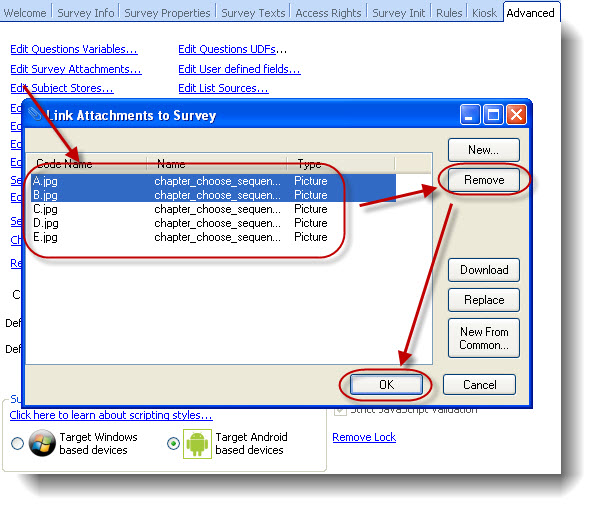The image size is (601, 514).
Task: Maximize the Link Attachments dialog
Action: pos(493,115)
